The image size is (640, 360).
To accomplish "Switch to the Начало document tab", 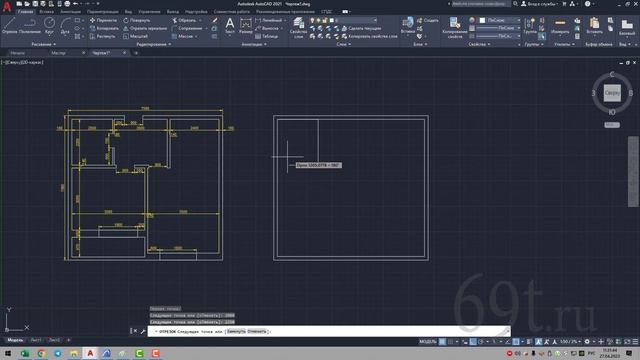I will tap(18, 53).
